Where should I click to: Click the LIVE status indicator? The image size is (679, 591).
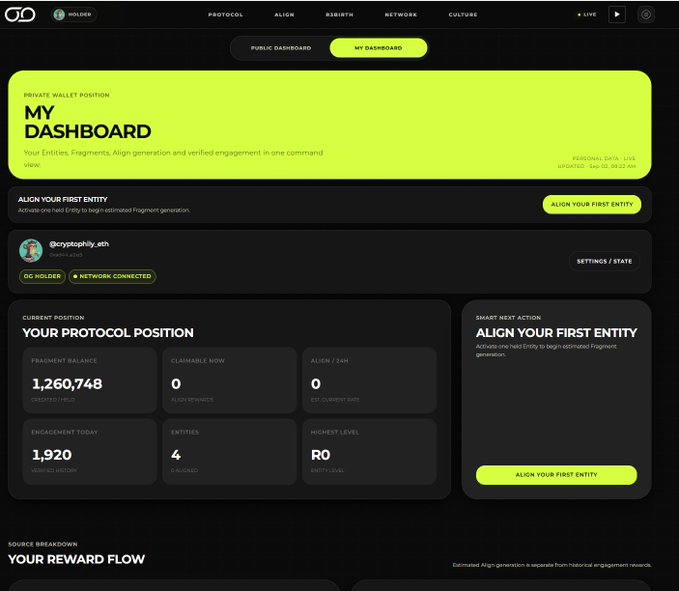[587, 14]
